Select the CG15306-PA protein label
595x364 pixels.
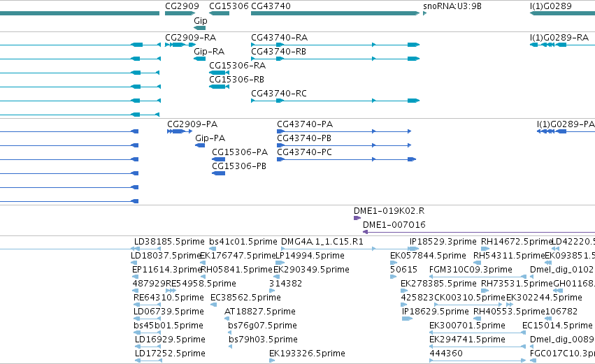tap(240, 152)
